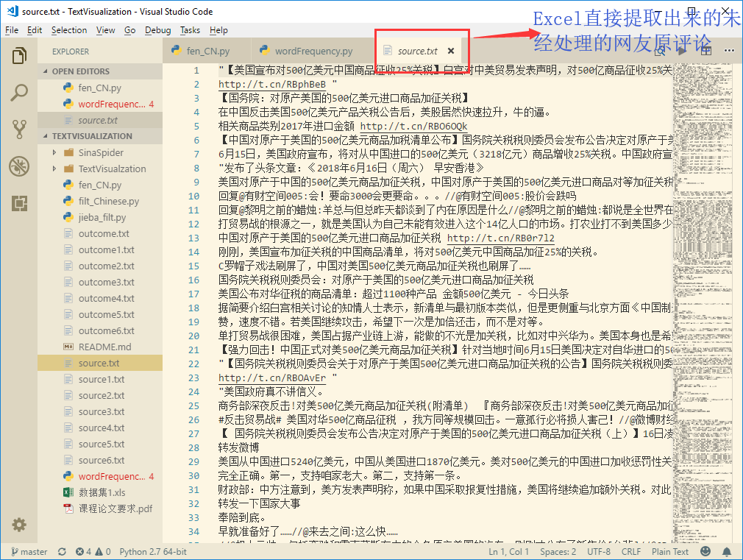Image resolution: width=743 pixels, height=560 pixels.
Task: Click line number 20 in the gutter
Action: coord(193,336)
